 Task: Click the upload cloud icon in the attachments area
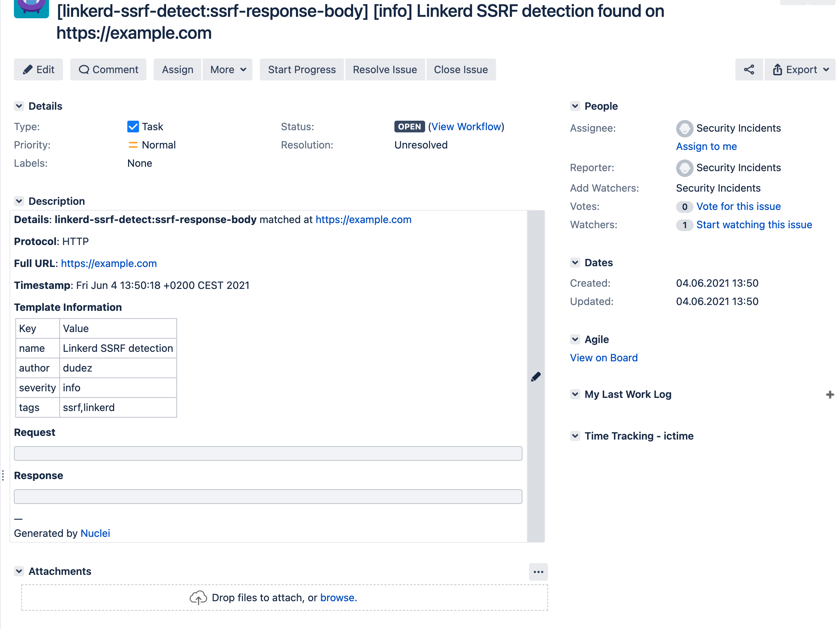pos(198,597)
